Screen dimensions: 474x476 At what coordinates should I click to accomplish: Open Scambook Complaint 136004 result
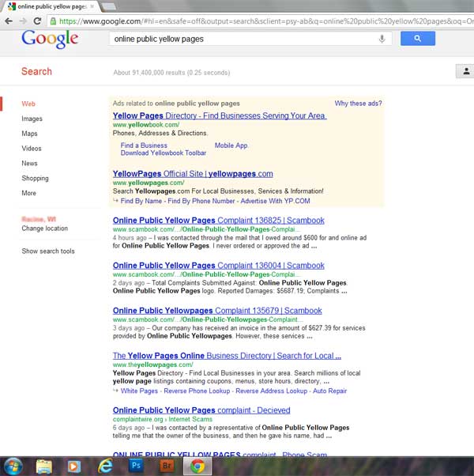(x=218, y=266)
